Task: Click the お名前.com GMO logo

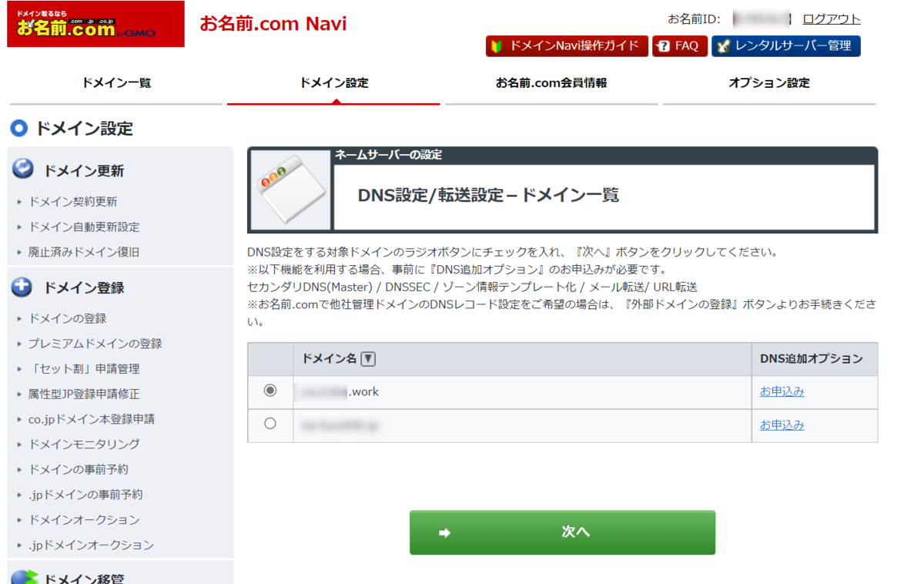Action: (96, 24)
